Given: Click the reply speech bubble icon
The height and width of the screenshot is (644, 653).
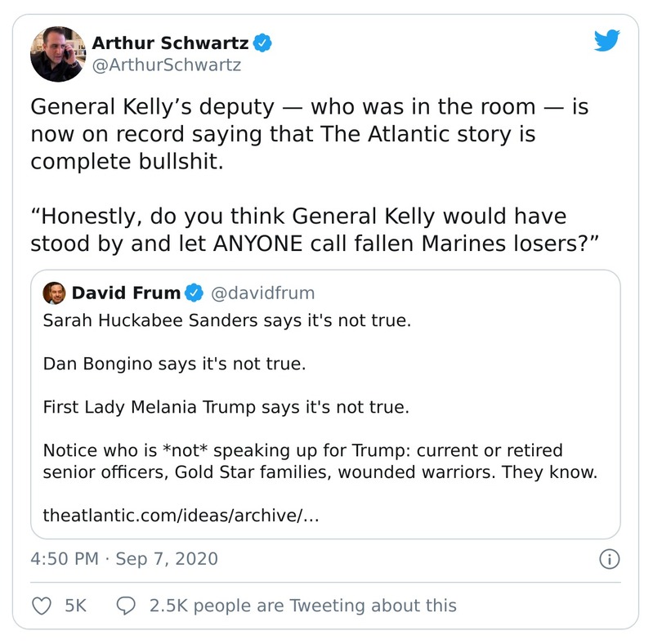Looking at the screenshot, I should [127, 606].
